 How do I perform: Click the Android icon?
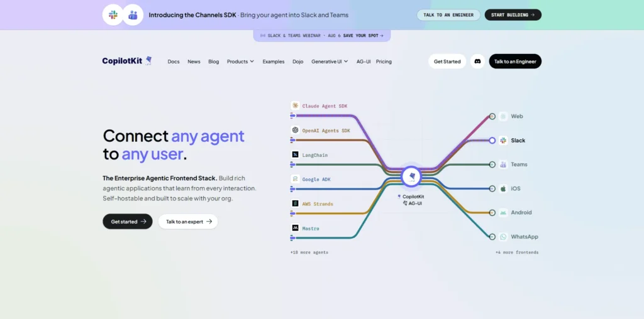pyautogui.click(x=503, y=213)
